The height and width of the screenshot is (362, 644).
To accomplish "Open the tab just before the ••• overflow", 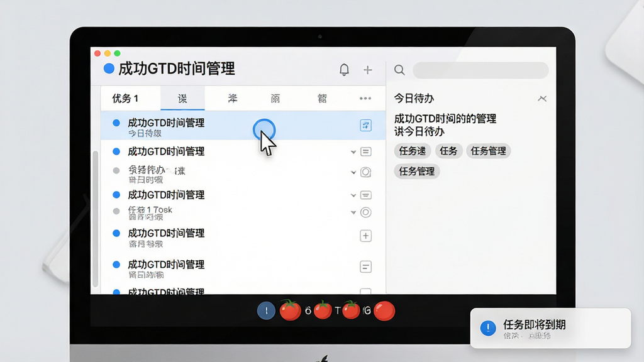I will point(322,99).
